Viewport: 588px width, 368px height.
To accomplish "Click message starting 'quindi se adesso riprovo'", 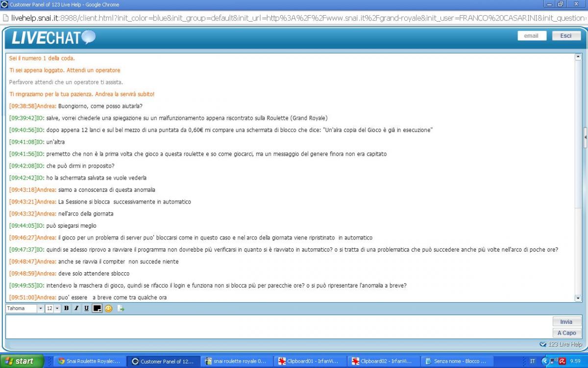I will pyautogui.click(x=302, y=250).
